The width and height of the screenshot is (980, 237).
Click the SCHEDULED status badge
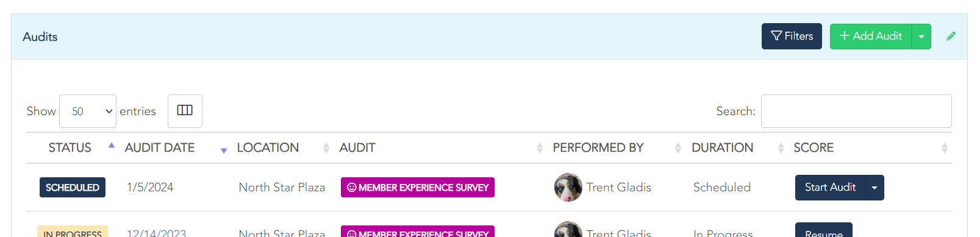(x=73, y=188)
